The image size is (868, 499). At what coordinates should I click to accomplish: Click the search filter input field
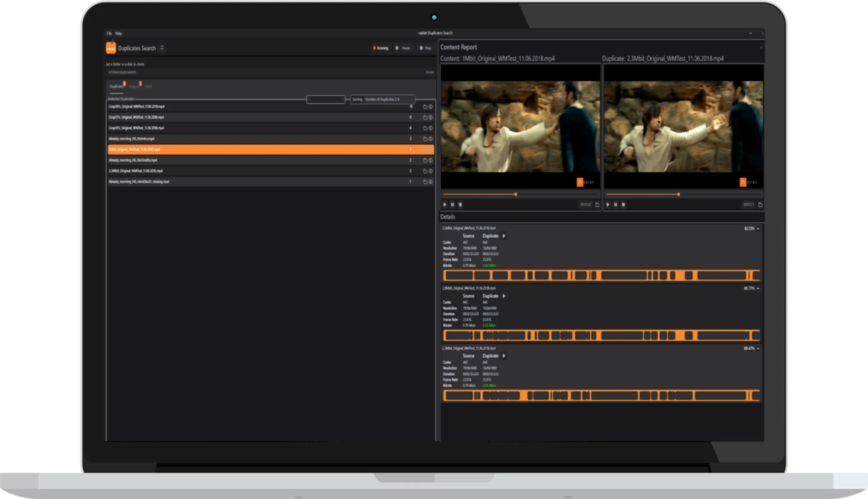point(326,99)
